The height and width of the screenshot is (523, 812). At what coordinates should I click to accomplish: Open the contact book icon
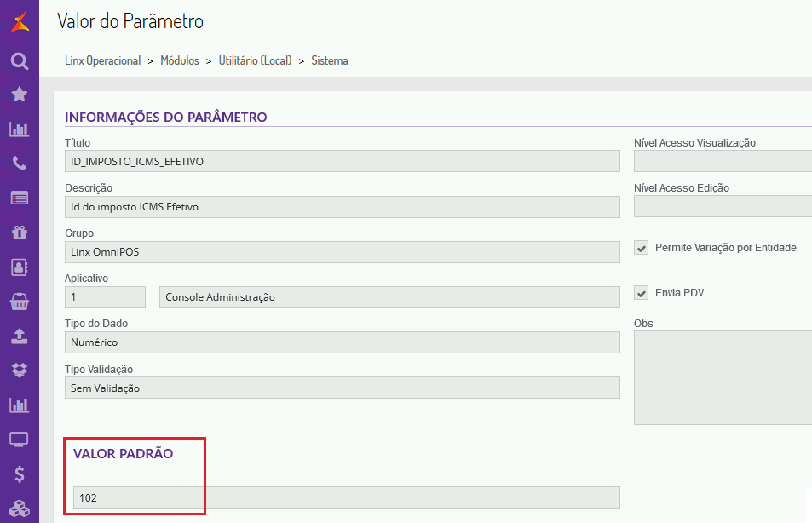(x=19, y=267)
